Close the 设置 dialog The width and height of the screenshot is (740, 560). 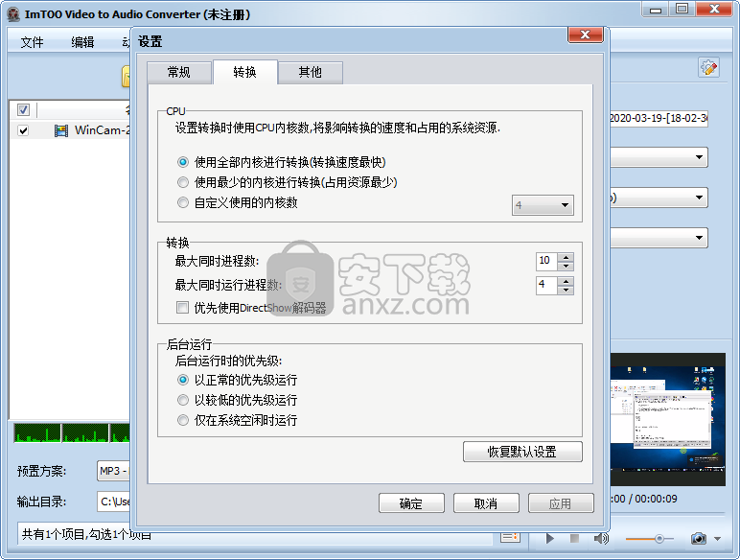coord(586,35)
